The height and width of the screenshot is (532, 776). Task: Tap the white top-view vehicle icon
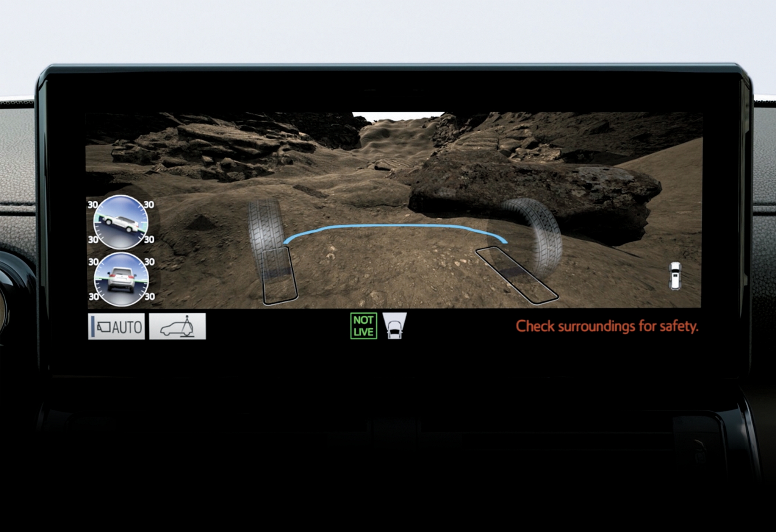[675, 276]
